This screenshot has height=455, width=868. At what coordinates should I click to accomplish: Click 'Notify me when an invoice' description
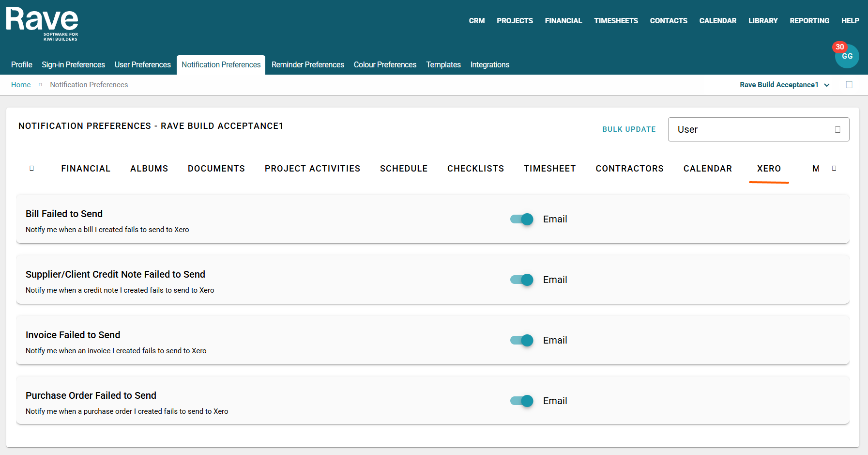[116, 351]
